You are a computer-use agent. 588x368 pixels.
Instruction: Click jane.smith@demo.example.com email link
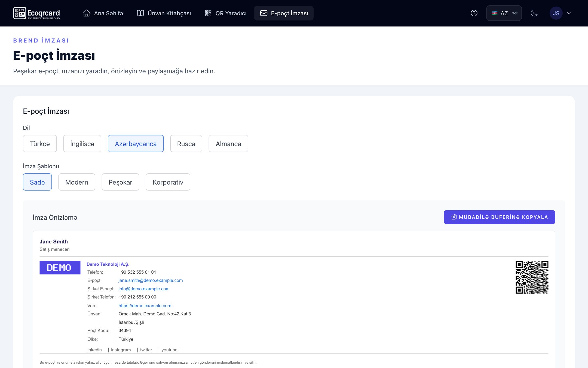click(x=151, y=280)
